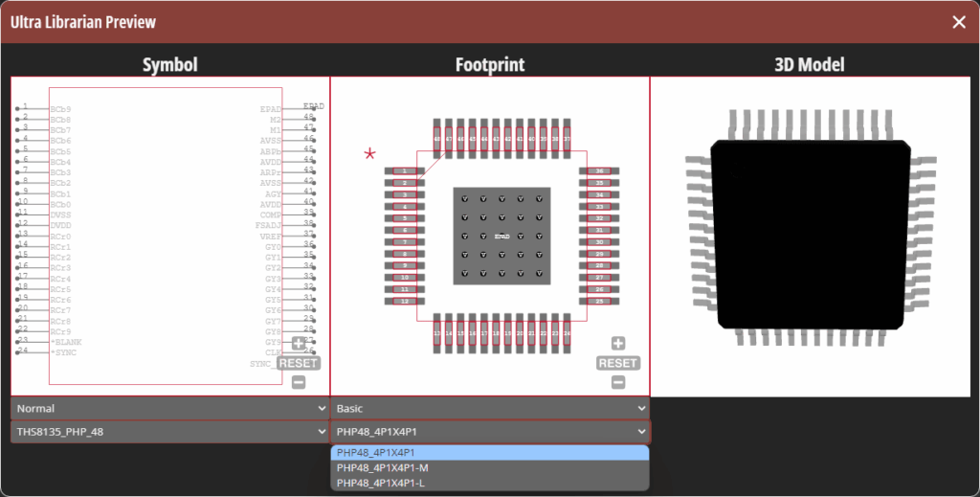Click the COMP pin label in symbol
Viewport: 980px width, 497px height.
coord(271,215)
